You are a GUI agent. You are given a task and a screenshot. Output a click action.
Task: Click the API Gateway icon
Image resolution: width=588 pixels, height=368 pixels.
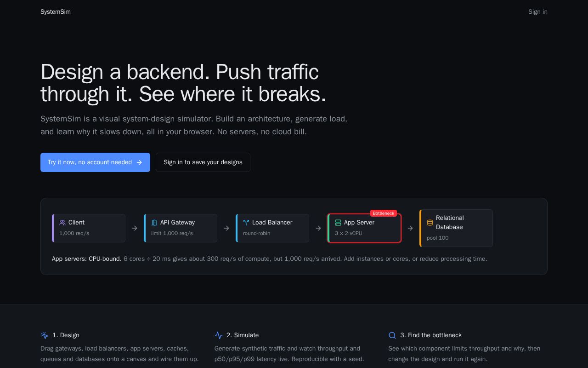point(154,223)
